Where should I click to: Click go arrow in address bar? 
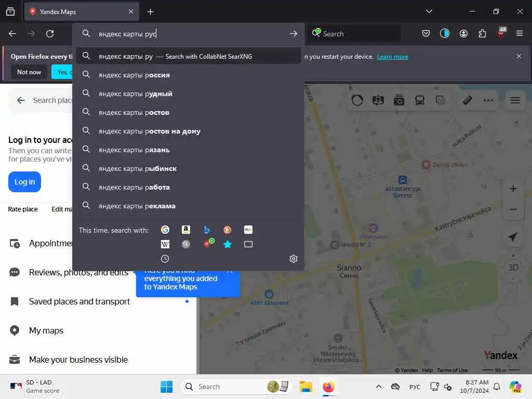[294, 34]
